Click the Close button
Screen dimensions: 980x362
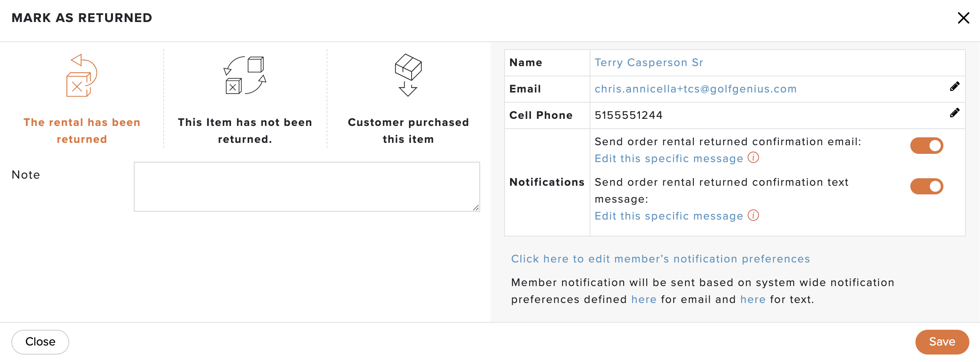click(40, 342)
